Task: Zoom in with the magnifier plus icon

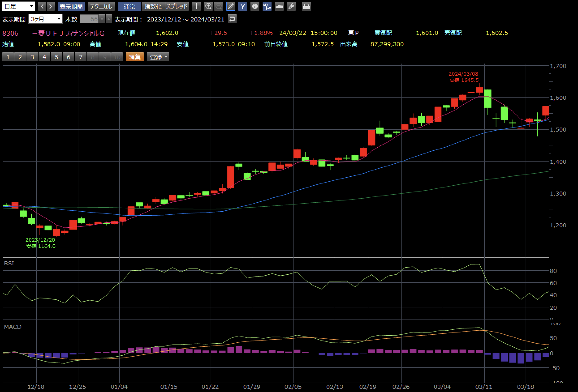Action: pos(208,6)
